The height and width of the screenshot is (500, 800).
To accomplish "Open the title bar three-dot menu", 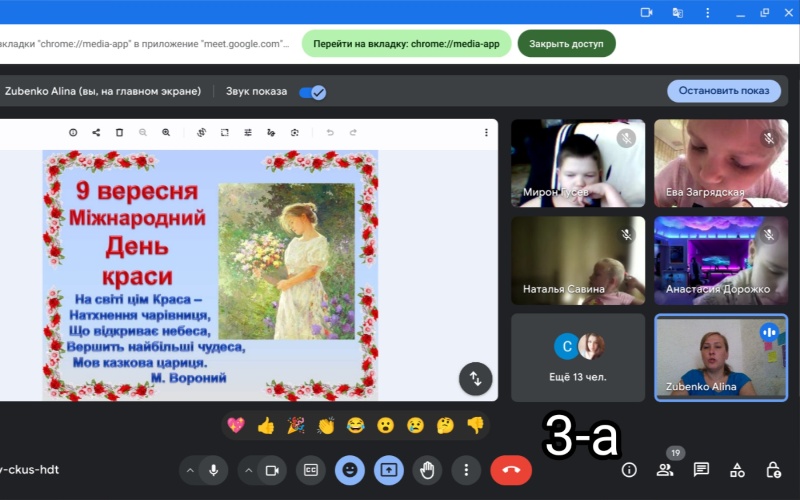I will pyautogui.click(x=708, y=13).
